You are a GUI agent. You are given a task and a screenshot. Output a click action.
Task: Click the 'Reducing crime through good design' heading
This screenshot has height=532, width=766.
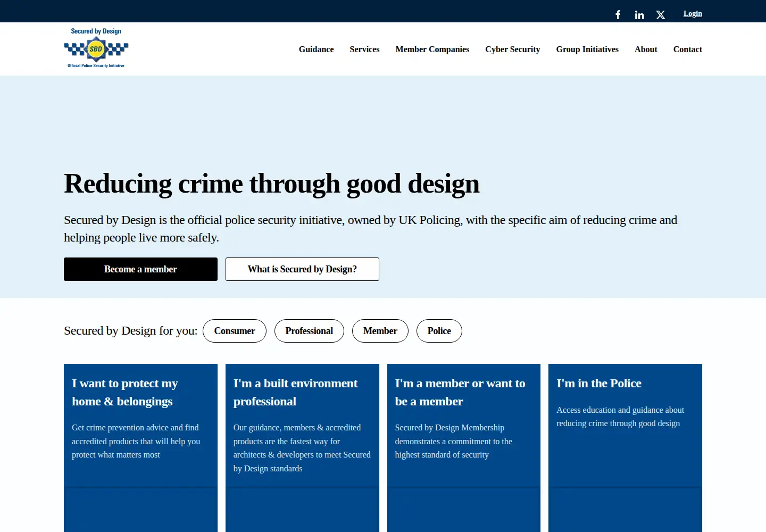tap(272, 184)
